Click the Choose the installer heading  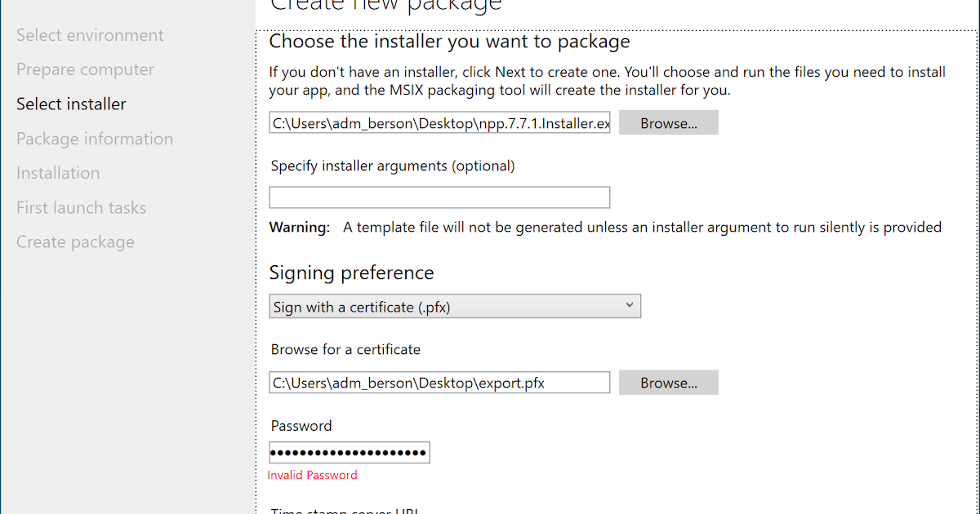pos(449,41)
